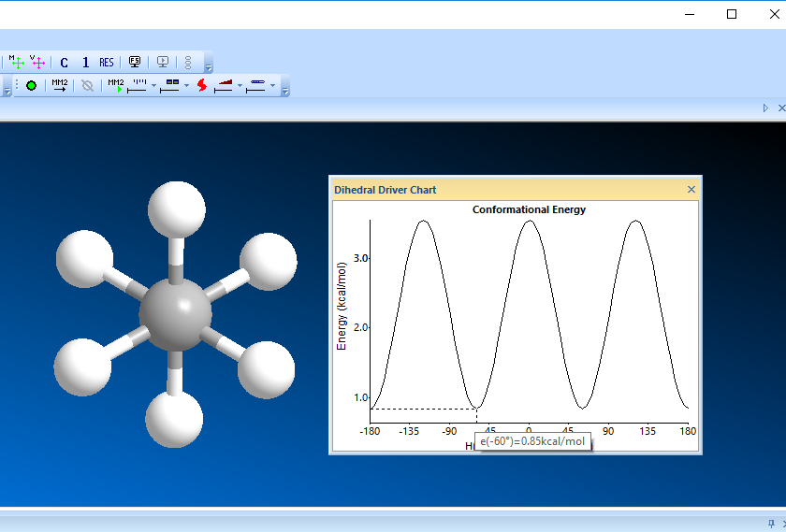Image resolution: width=786 pixels, height=532 pixels.
Task: Click the green circle icon in toolbar
Action: [31, 85]
